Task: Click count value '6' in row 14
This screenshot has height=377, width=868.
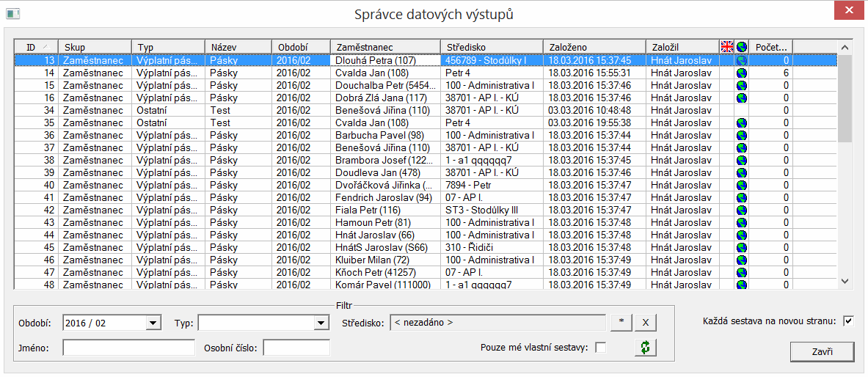Action: point(771,73)
